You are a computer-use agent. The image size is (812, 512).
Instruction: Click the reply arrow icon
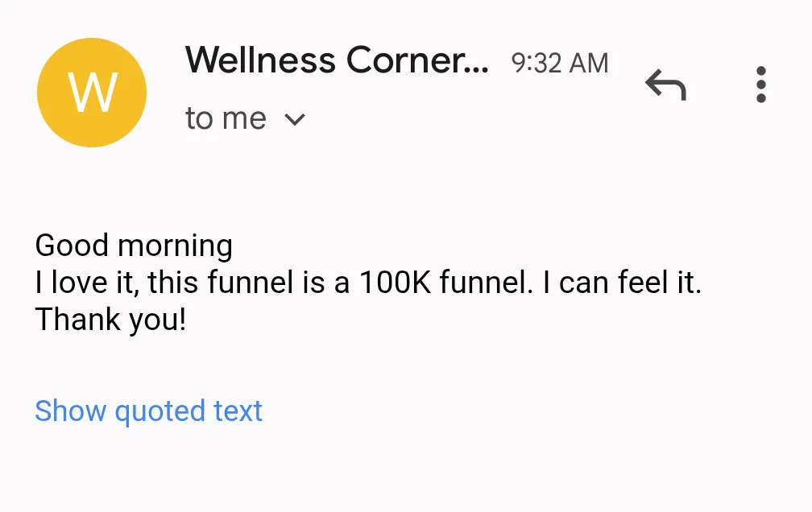pos(665,84)
